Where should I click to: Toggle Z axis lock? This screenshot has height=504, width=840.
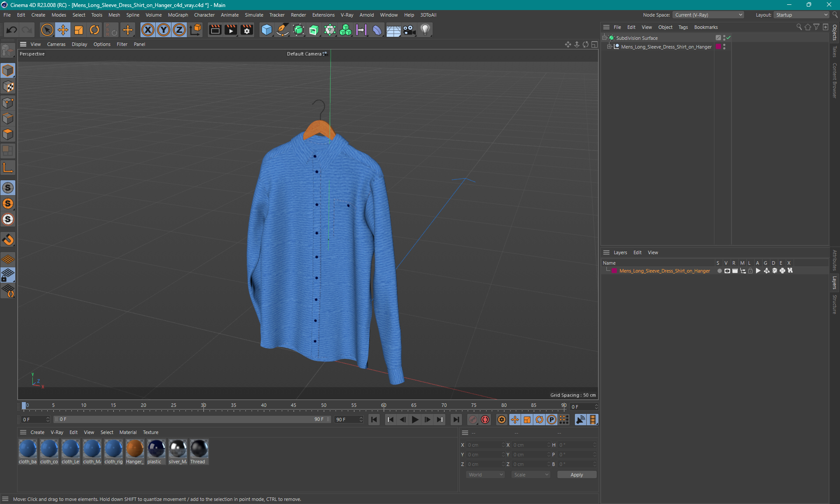click(x=179, y=30)
